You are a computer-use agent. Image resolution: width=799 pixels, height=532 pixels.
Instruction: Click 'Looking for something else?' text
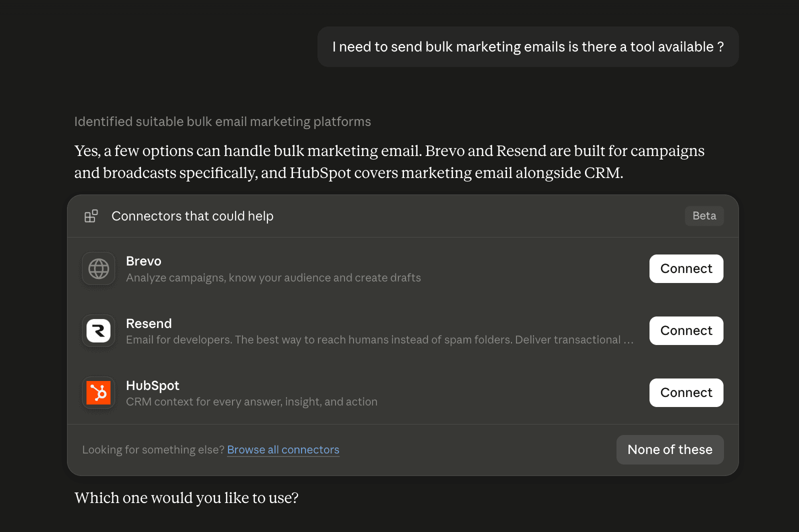(x=153, y=450)
